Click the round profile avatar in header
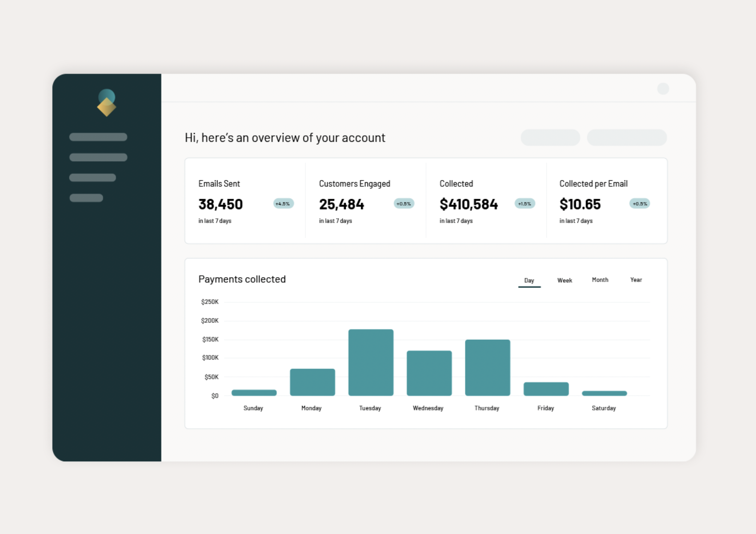This screenshot has height=534, width=756. click(663, 89)
